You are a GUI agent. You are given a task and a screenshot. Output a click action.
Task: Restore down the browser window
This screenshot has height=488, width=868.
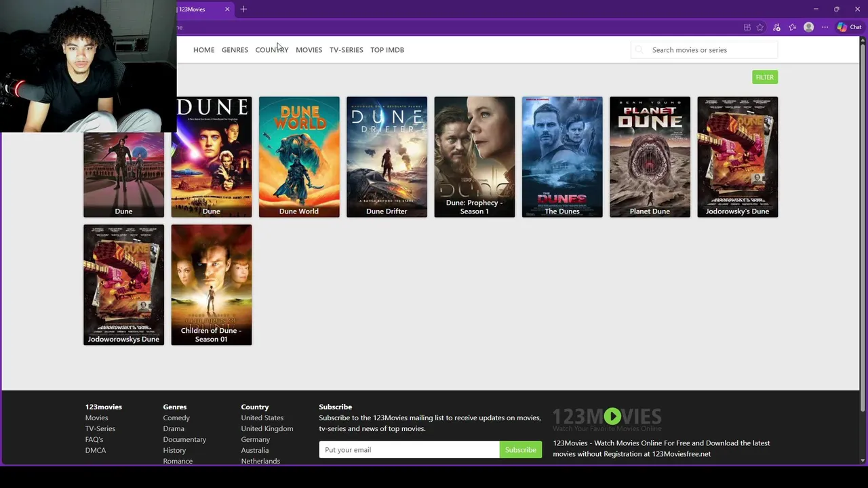[836, 9]
